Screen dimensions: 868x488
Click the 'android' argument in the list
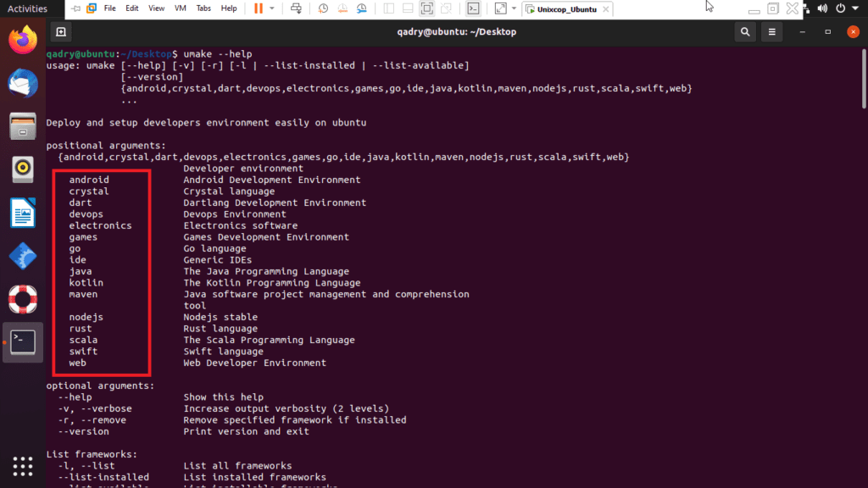[x=89, y=180]
